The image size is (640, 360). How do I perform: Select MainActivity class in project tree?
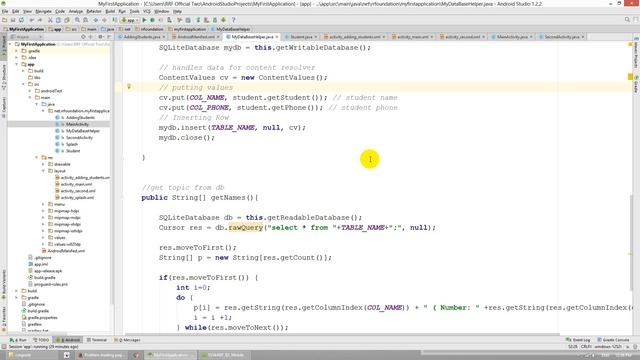[77, 124]
